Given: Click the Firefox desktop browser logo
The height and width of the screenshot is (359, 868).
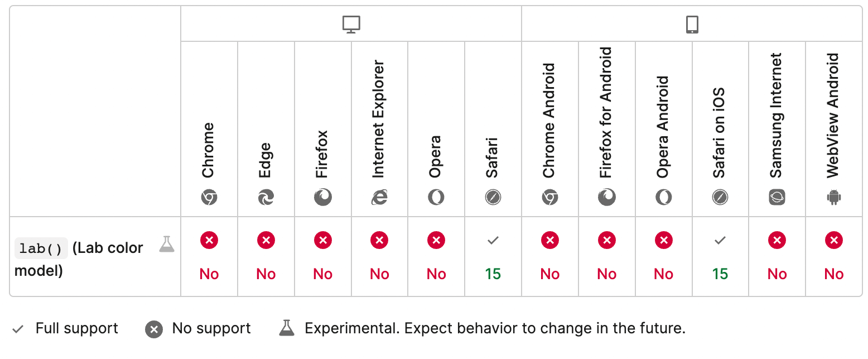Looking at the screenshot, I should 323,197.
